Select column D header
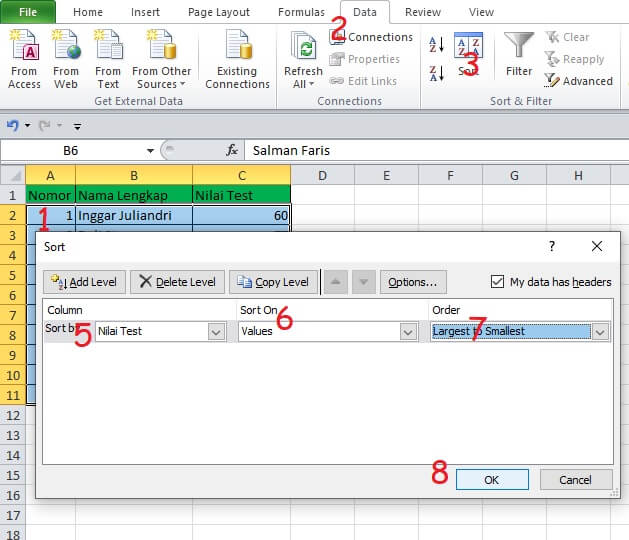The image size is (629, 540). [323, 175]
